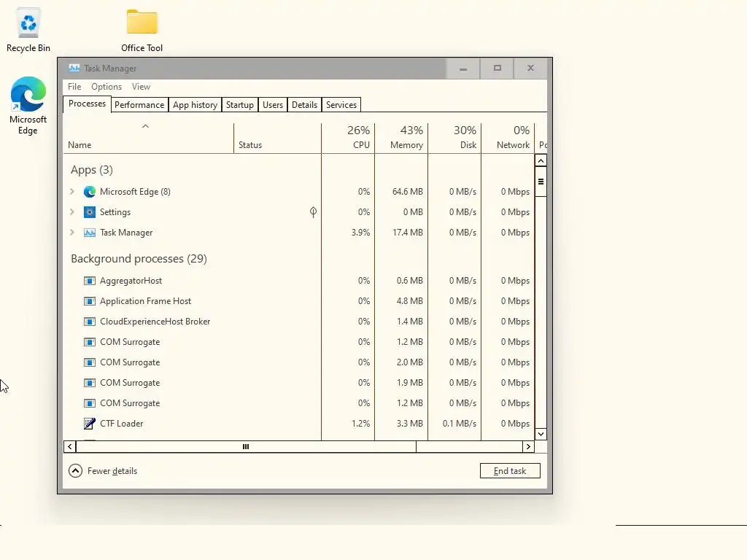Click the icon of the 2.0 MB COM Surrogate
Screen dimensions: 747x560
click(90, 362)
